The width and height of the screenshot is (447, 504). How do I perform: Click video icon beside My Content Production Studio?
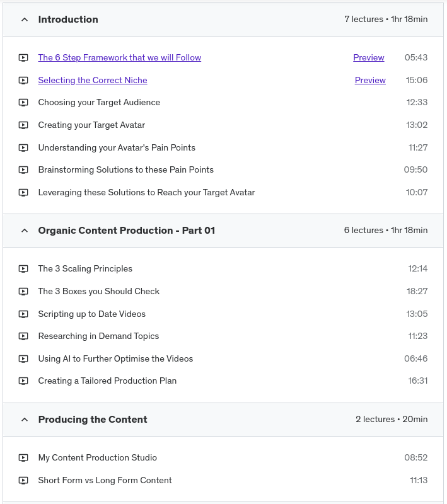click(x=23, y=458)
